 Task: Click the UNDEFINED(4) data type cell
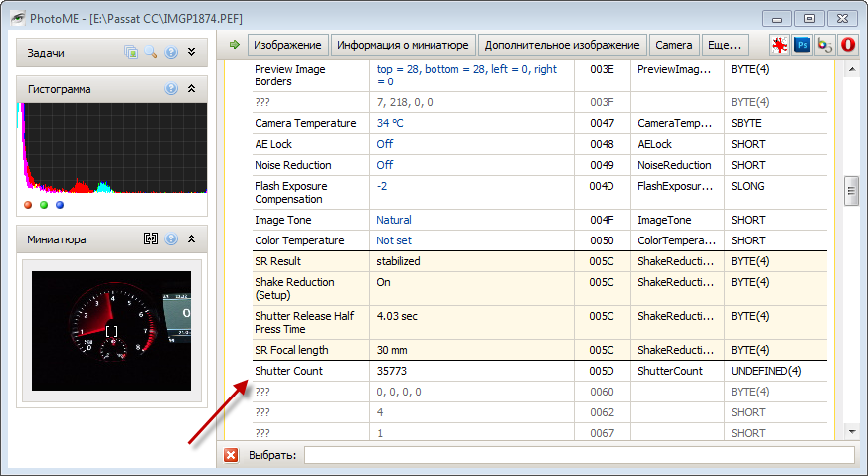[x=767, y=371]
